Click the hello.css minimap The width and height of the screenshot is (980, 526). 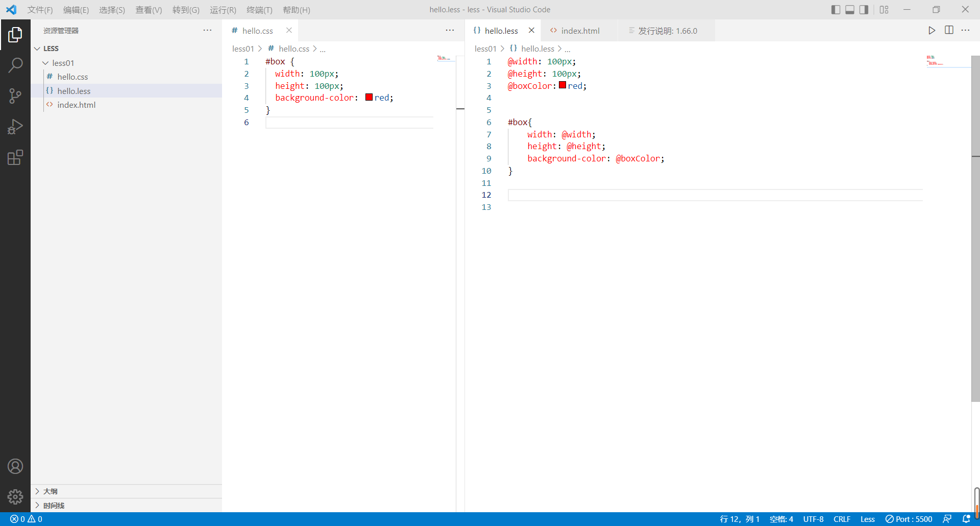(x=445, y=58)
